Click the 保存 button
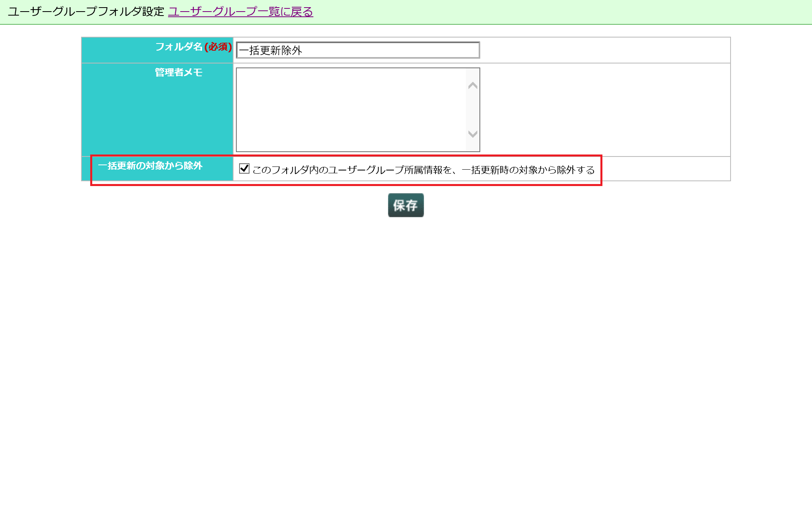 (x=406, y=205)
